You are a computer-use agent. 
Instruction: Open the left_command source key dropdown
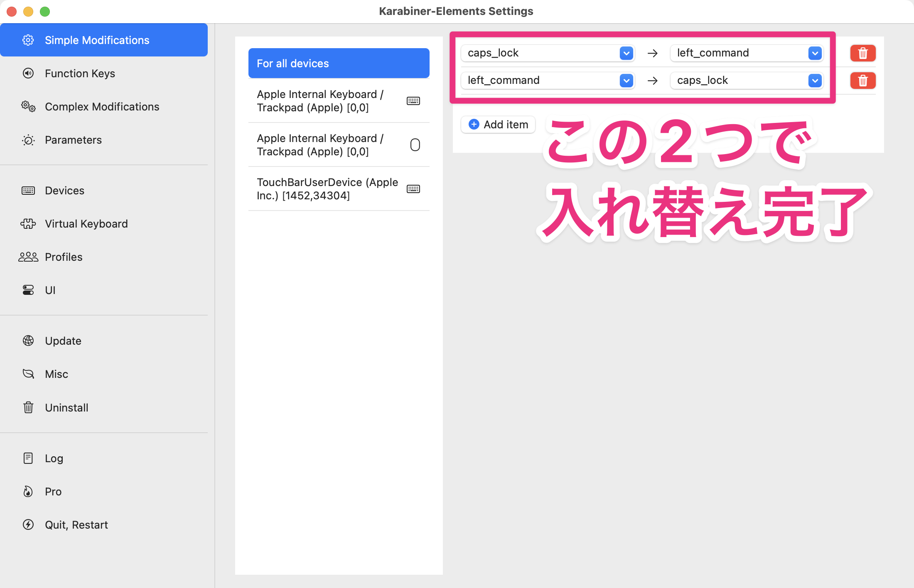[626, 81]
